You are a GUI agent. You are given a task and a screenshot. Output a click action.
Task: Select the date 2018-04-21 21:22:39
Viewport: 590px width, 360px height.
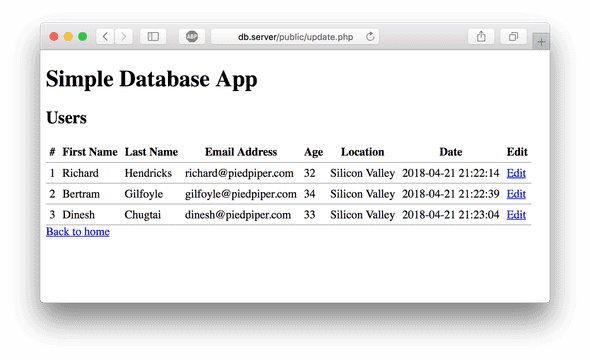point(450,194)
